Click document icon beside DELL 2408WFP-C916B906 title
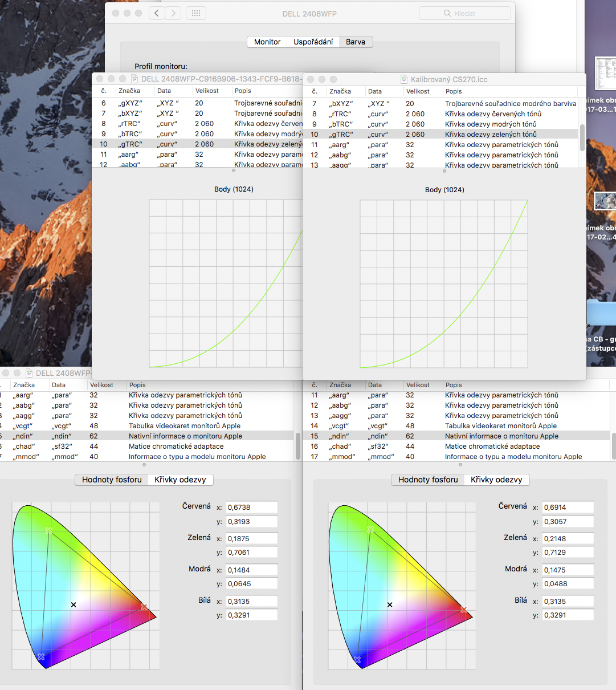The image size is (616, 690). 135,79
